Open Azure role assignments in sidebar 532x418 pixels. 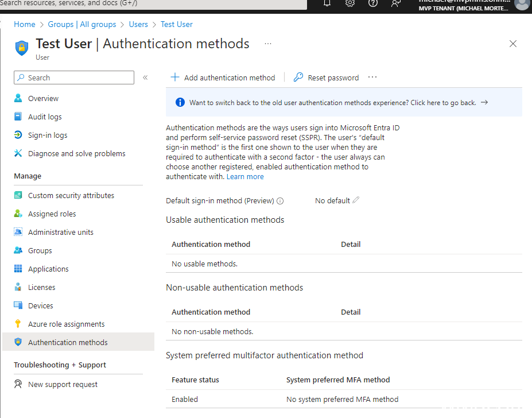point(66,324)
